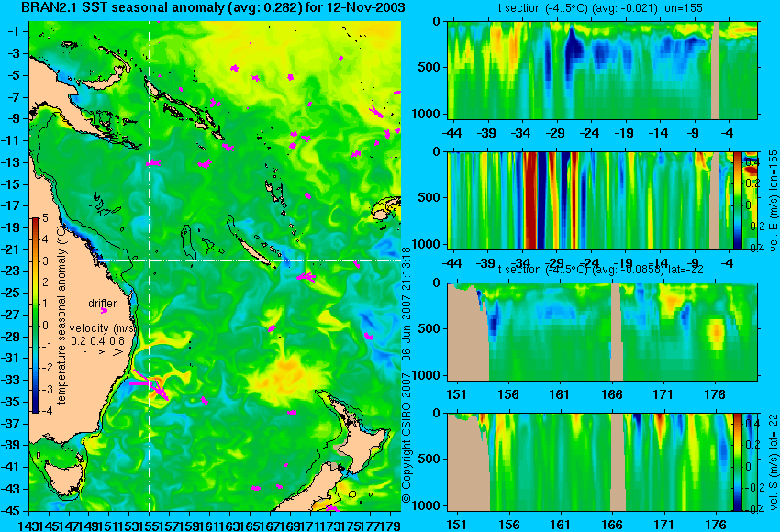Click the tan land column at 166 in the lat=-22 temperature section

617,332
